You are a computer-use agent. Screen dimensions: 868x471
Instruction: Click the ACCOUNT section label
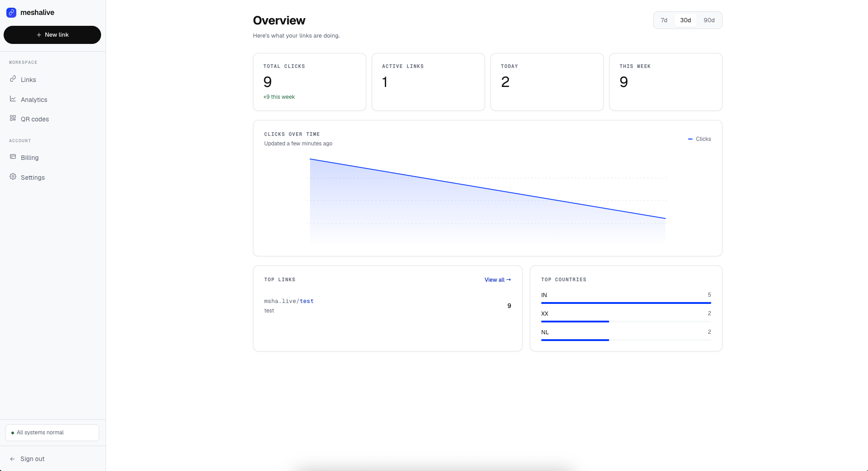pos(20,141)
